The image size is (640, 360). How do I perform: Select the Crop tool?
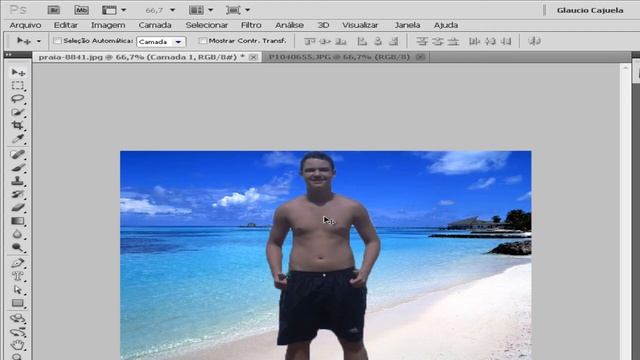pyautogui.click(x=18, y=125)
